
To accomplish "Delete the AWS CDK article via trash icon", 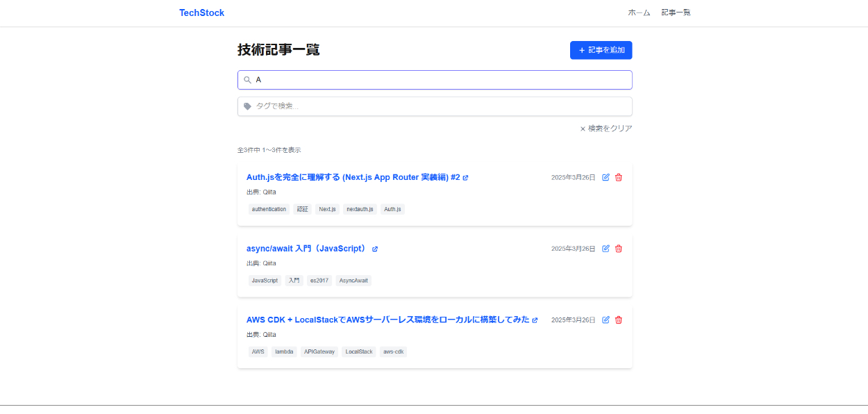I will pyautogui.click(x=619, y=320).
